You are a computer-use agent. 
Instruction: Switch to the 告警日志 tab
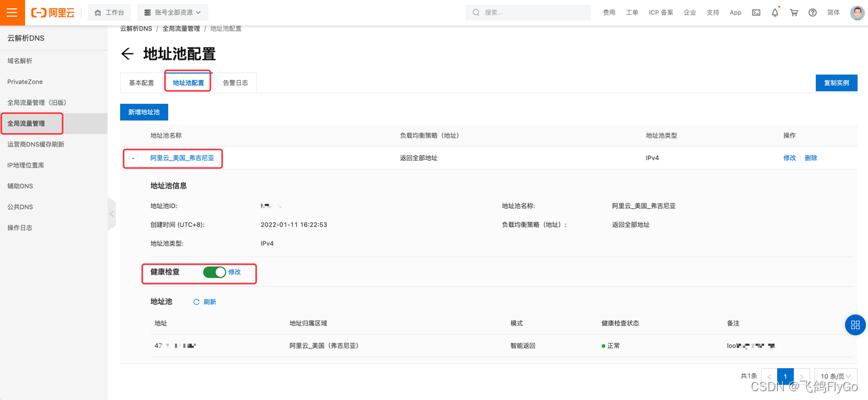point(235,83)
